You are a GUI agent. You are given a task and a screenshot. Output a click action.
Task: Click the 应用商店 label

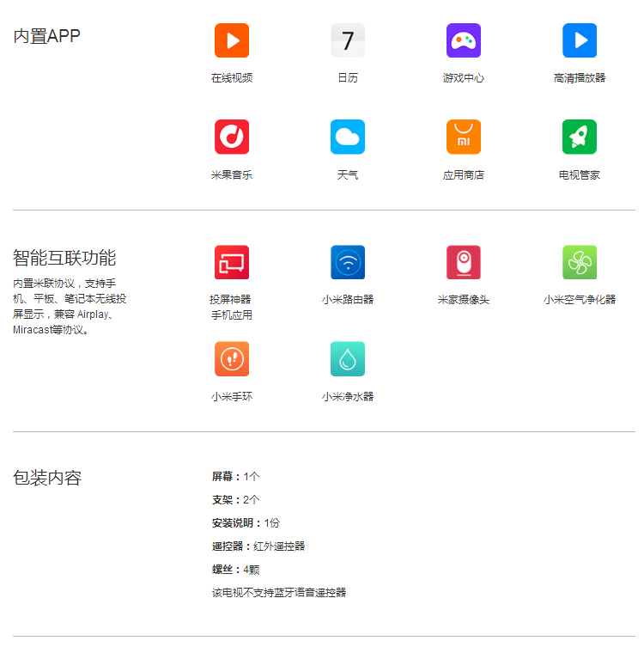click(464, 175)
